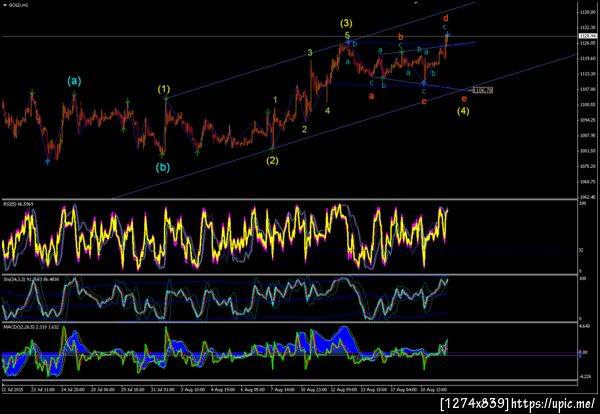600x414 pixels.
Task: Click the small triangle beside GOLD,H1
Action: 4,5
